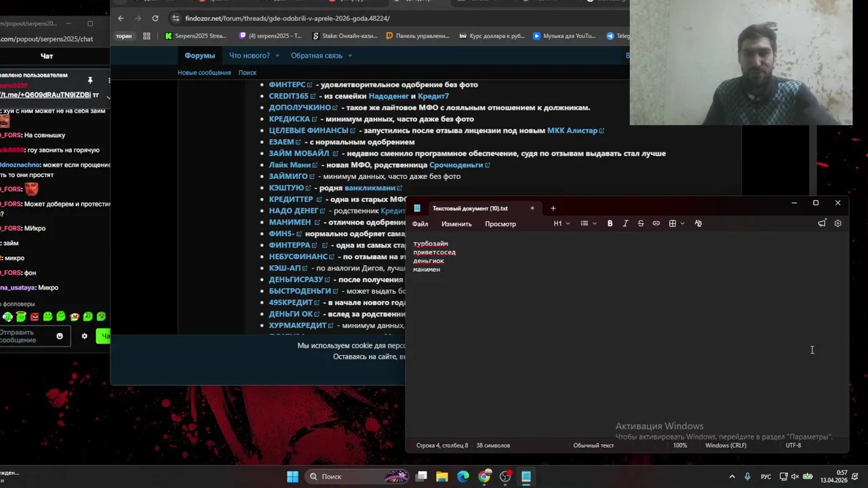Open the Windows Start menu
868x488 pixels.
292,476
